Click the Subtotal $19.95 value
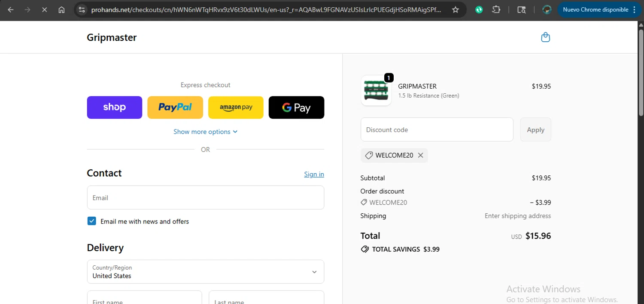The image size is (644, 304). tap(541, 178)
